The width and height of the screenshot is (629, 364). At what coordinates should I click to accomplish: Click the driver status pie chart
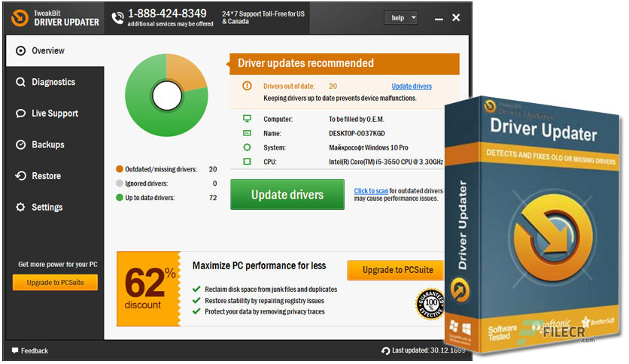(166, 96)
